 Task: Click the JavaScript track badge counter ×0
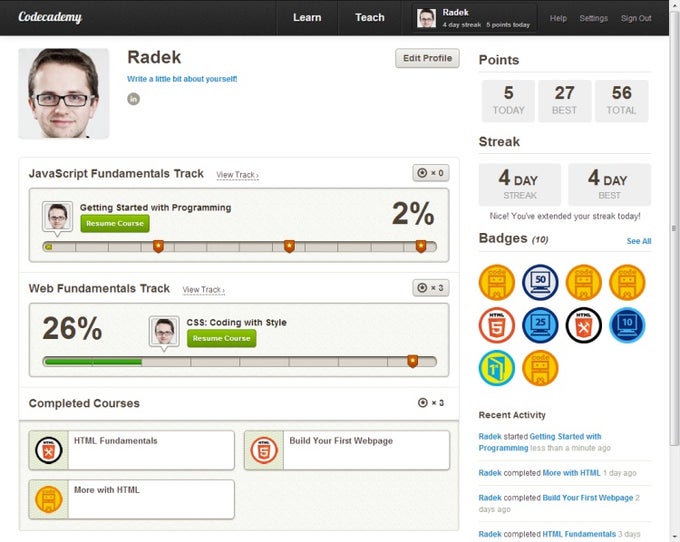point(431,173)
